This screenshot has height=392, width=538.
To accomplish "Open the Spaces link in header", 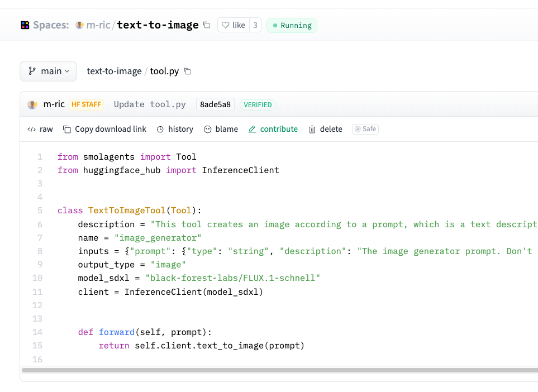I will tap(51, 25).
